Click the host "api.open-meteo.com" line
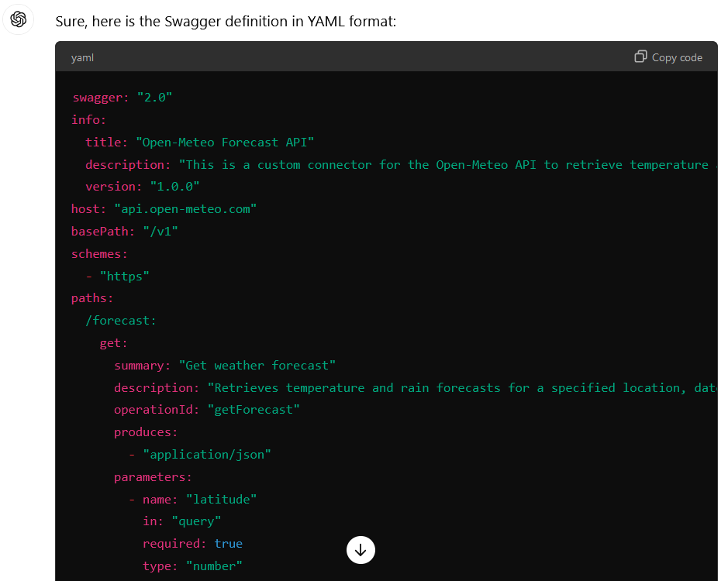 coord(164,209)
